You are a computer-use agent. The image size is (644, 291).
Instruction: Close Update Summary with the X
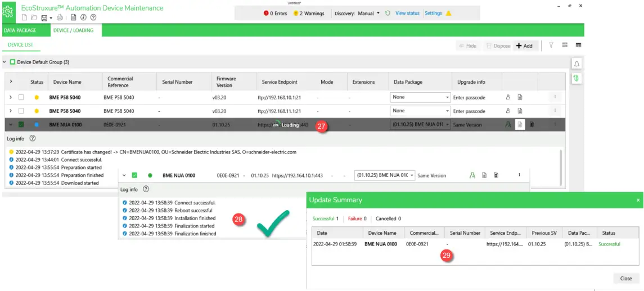638,201
